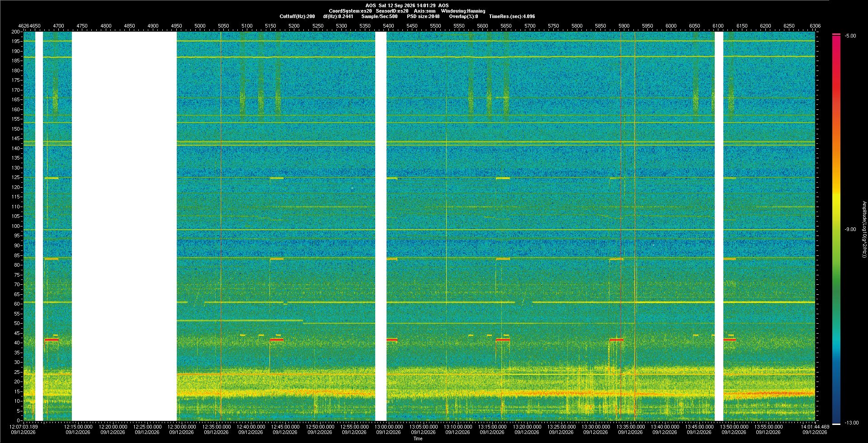This screenshot has width=868, height=443.
Task: Click the Sample/Sec:500 header label
Action: (379, 16)
